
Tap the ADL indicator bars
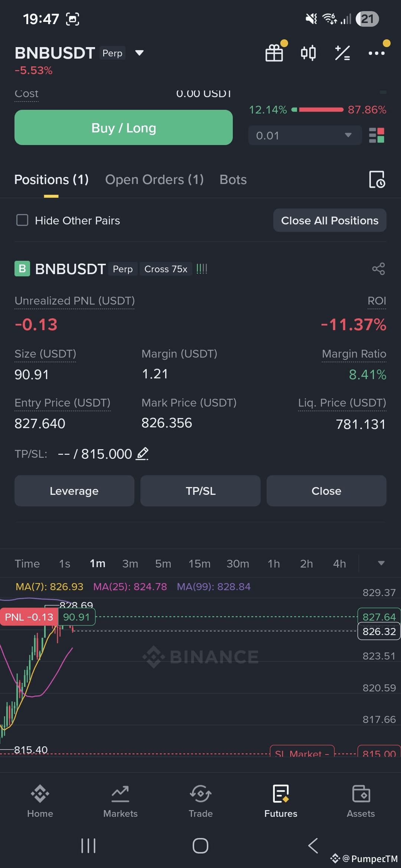pyautogui.click(x=202, y=269)
